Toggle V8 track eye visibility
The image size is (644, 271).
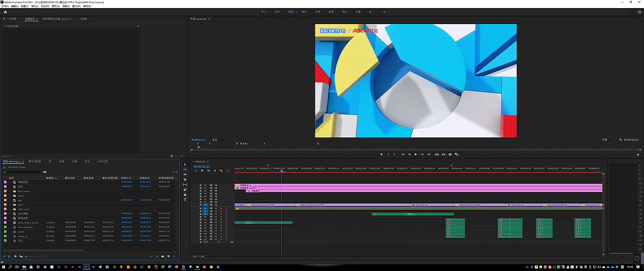click(216, 185)
